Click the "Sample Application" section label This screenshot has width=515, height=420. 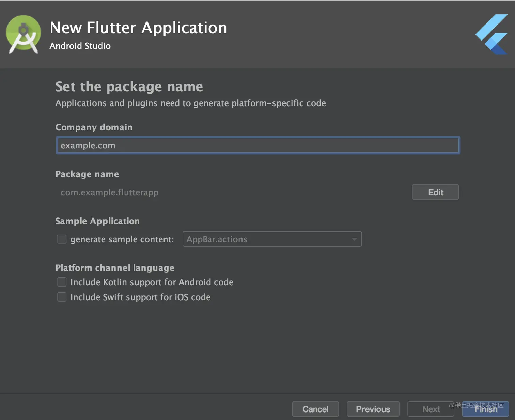[x=97, y=221]
